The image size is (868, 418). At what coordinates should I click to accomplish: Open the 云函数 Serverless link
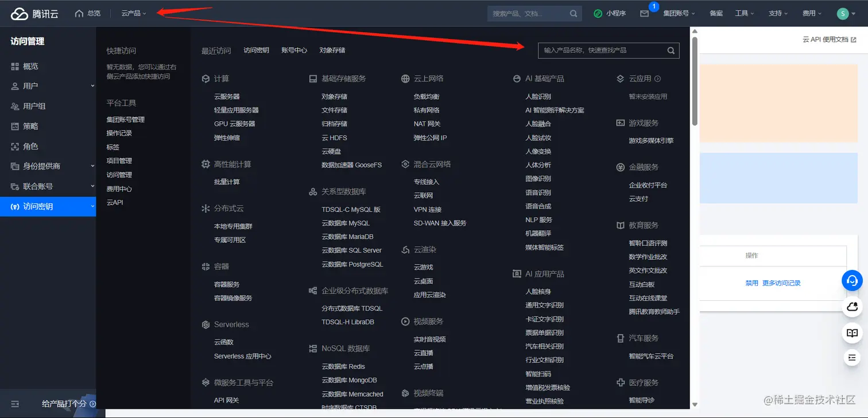point(224,342)
